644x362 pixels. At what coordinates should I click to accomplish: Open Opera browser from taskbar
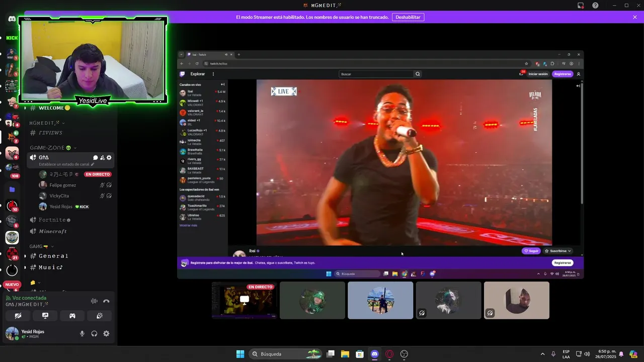389,354
